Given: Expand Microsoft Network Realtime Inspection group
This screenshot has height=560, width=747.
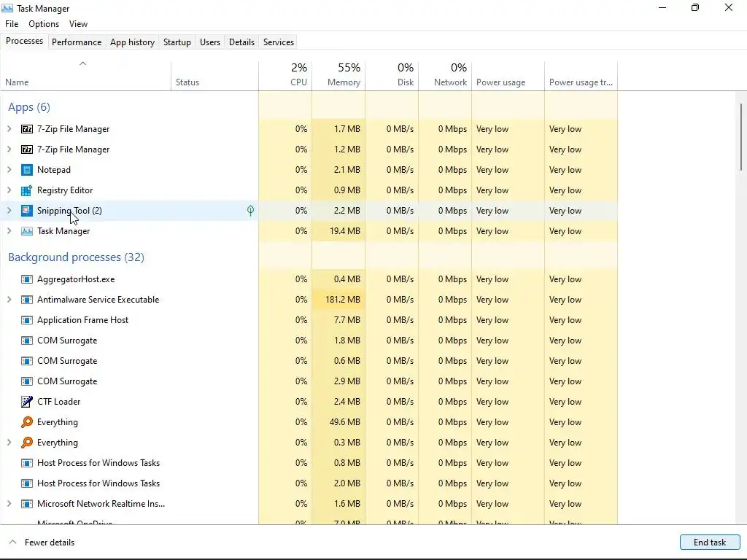Looking at the screenshot, I should (9, 504).
